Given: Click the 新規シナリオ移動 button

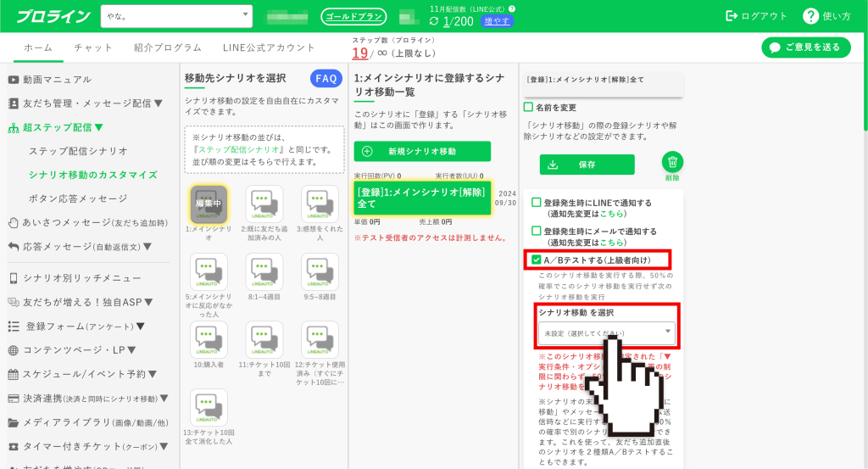Looking at the screenshot, I should pos(422,151).
